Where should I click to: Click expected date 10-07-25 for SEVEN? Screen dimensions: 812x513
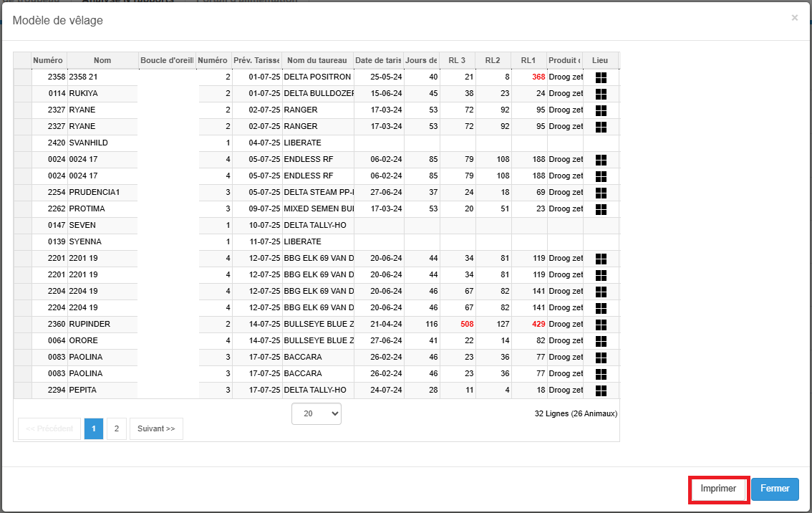coord(264,225)
